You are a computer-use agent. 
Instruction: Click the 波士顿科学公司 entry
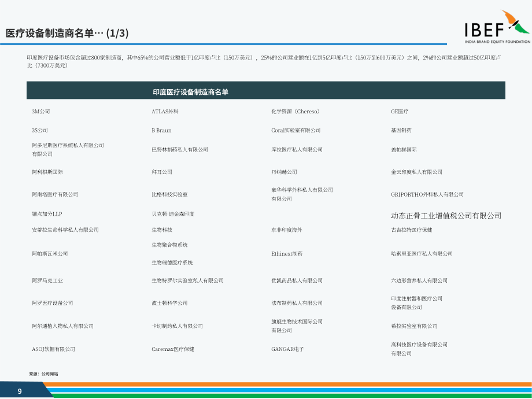169,303
